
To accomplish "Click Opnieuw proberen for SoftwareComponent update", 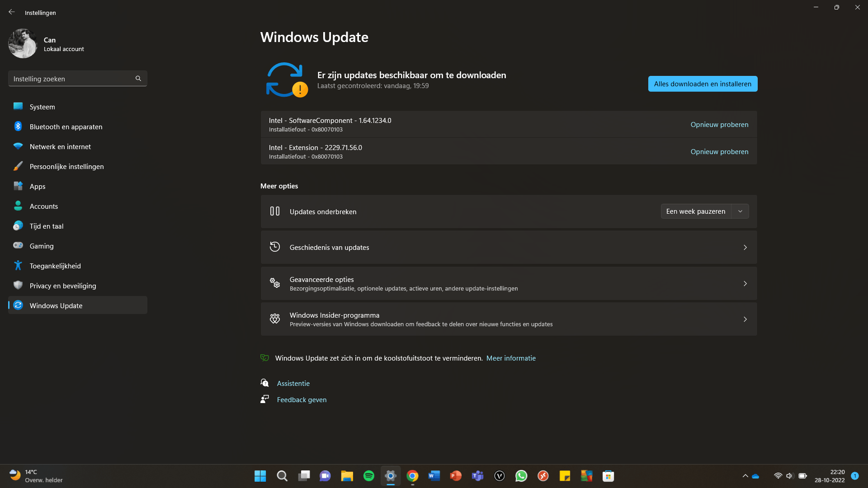I will coord(719,125).
